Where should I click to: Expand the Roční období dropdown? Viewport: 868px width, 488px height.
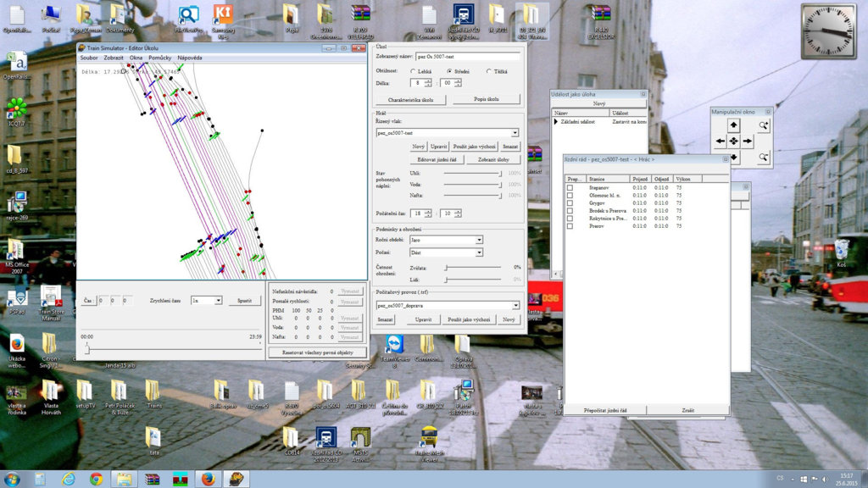[x=479, y=241]
